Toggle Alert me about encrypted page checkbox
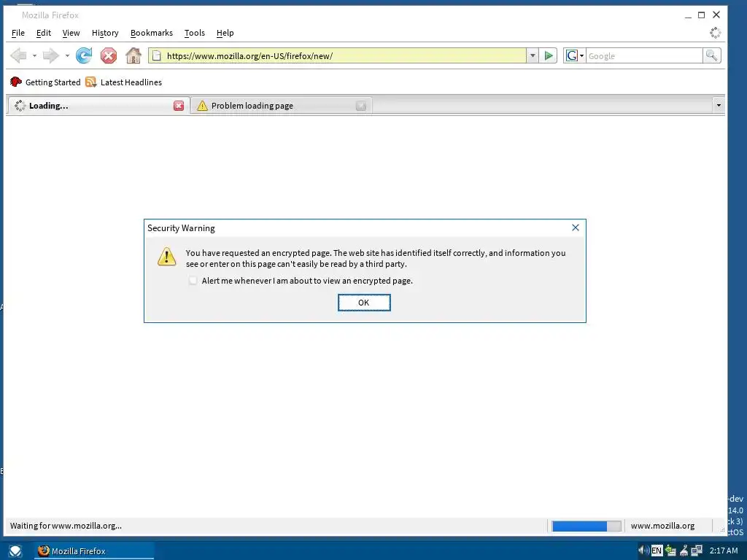 coord(193,281)
